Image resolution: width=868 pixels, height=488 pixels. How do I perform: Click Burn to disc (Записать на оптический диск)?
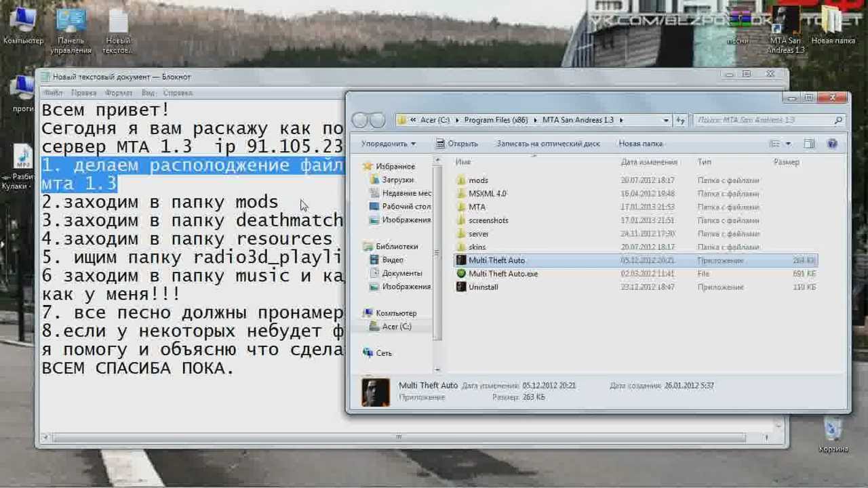point(548,144)
